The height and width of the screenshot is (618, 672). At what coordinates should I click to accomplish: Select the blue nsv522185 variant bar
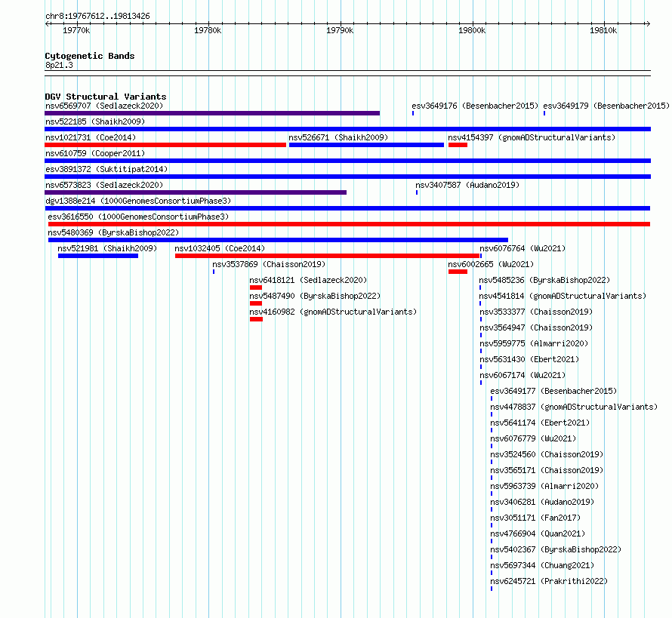(x=347, y=129)
